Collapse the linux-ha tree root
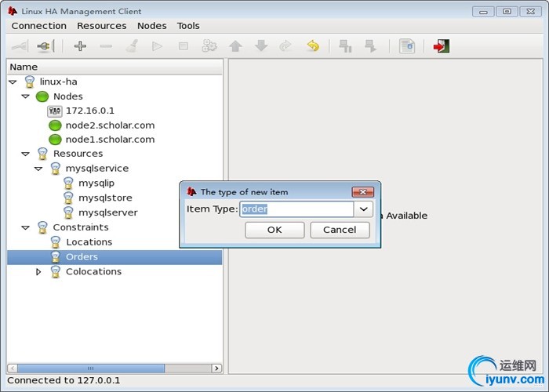 [x=13, y=82]
